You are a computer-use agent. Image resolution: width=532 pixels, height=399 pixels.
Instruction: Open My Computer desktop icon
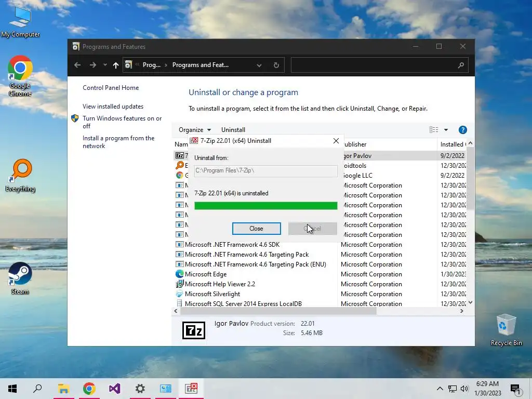(20, 22)
